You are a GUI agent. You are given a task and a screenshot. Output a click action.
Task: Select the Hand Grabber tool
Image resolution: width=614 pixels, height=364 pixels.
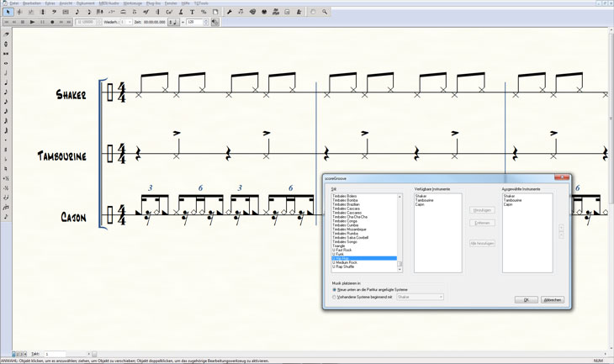313,13
